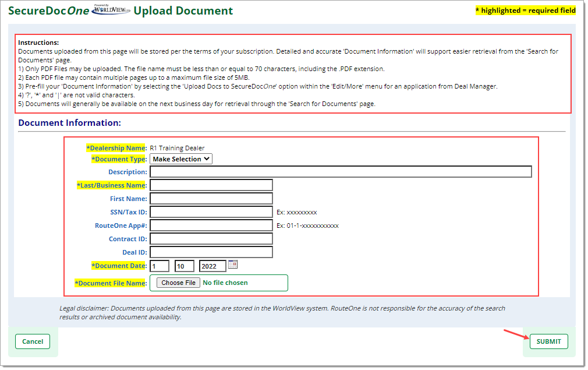This screenshot has height=370, width=588.
Task: Click the '*Dealership Name:' label
Action: (116, 148)
